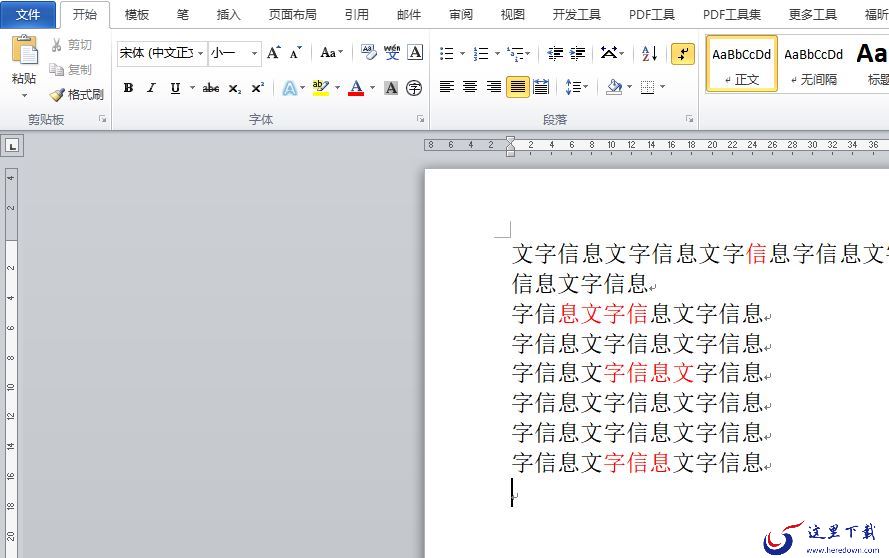
Task: Click the Phonetic Guide wén icon
Action: tap(392, 53)
